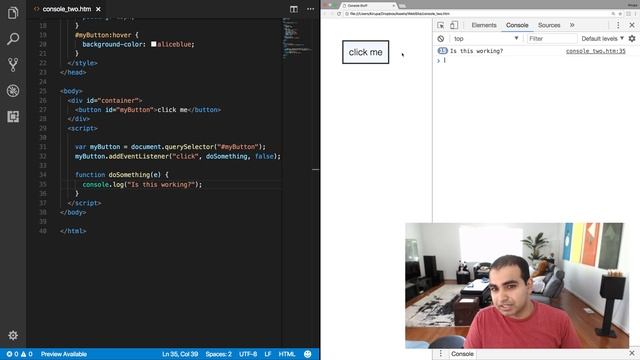Open the Explorer view in VS Code
The height and width of the screenshot is (360, 640).
13,13
